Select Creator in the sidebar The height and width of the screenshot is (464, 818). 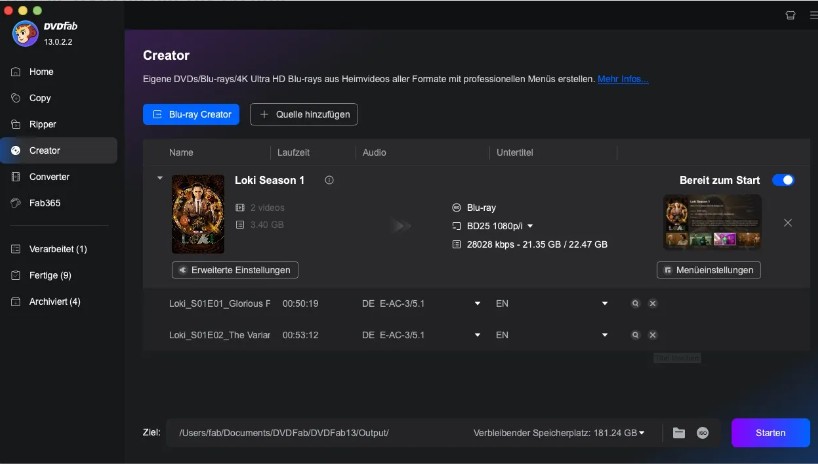coord(59,150)
